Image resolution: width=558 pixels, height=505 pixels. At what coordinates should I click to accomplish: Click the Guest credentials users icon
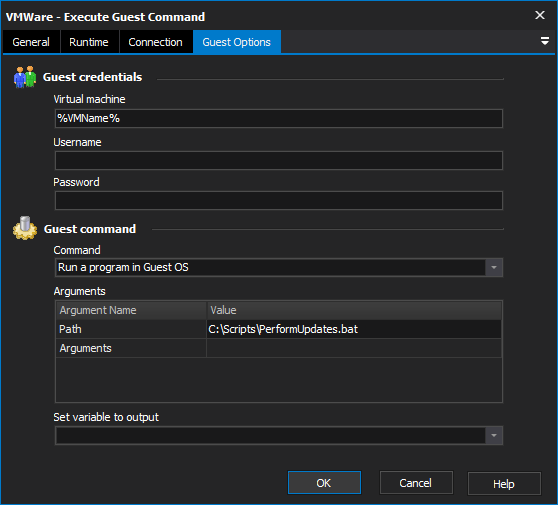point(25,77)
